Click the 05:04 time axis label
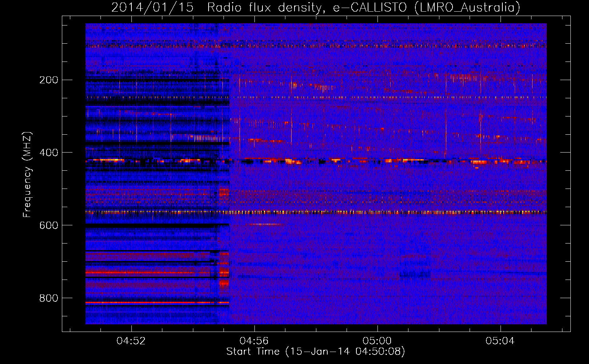The image size is (589, 364). click(500, 341)
